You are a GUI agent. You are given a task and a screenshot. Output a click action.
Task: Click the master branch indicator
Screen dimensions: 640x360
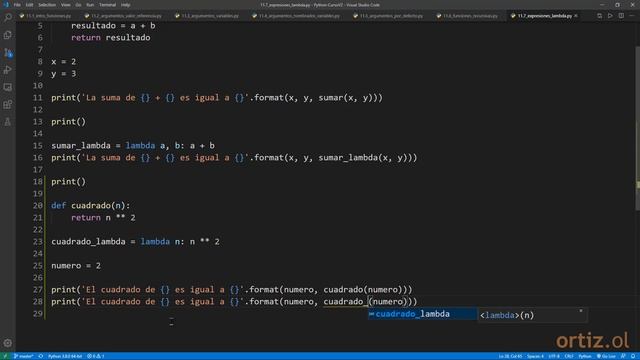point(23,356)
